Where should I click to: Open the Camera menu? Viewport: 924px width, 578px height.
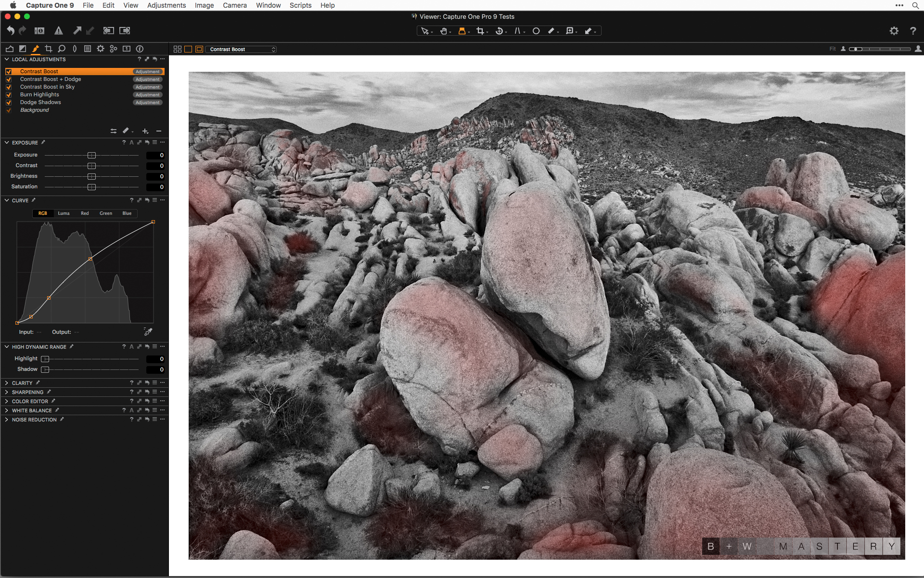pyautogui.click(x=234, y=5)
